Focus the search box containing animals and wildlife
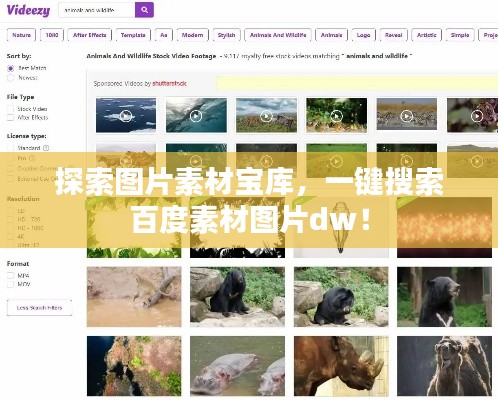Viewport: 498px width, 400px height. click(97, 10)
